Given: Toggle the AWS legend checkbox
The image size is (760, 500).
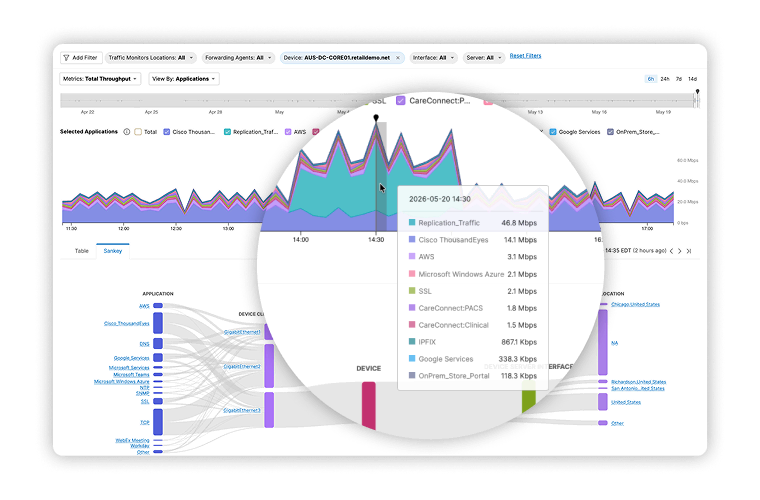Looking at the screenshot, I should pos(288,132).
